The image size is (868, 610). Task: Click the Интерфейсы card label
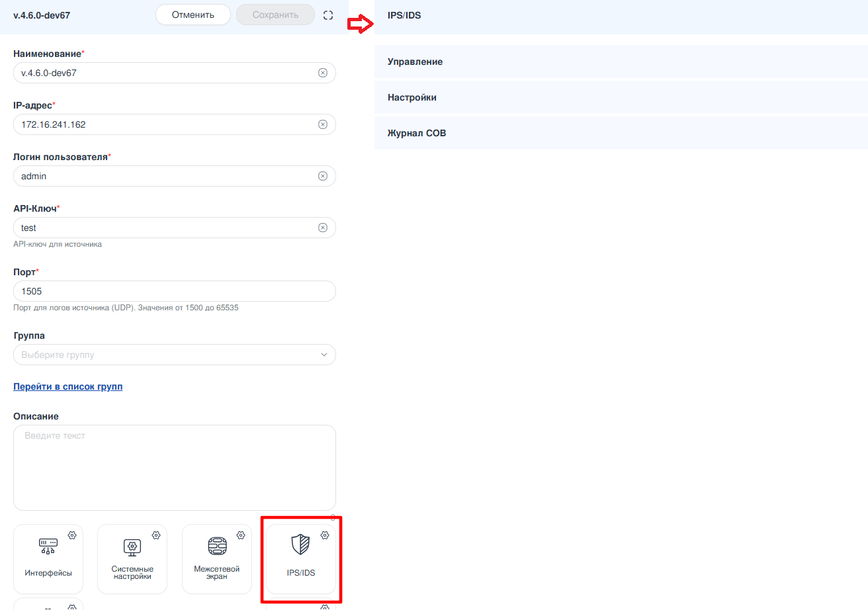pos(48,573)
